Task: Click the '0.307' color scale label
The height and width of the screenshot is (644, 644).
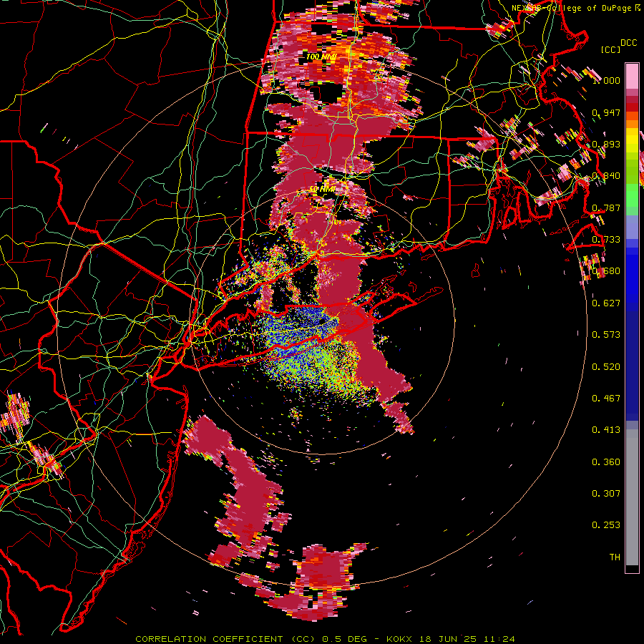Action: (606, 494)
